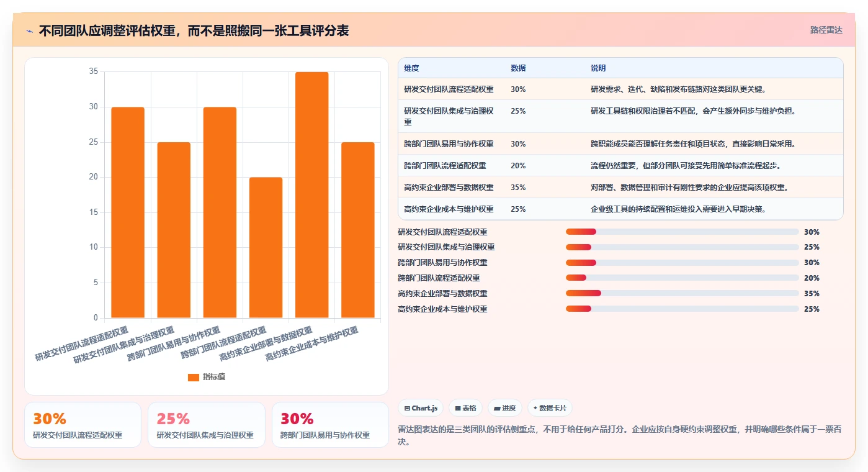Open the red 30% 跨部门团队易用与协作权重 card

tap(330, 425)
